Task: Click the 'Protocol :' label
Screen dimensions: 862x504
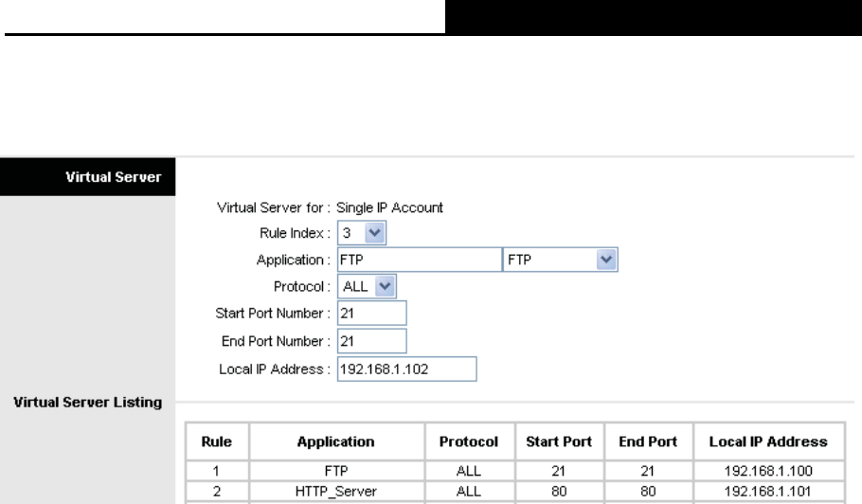Action: [302, 287]
